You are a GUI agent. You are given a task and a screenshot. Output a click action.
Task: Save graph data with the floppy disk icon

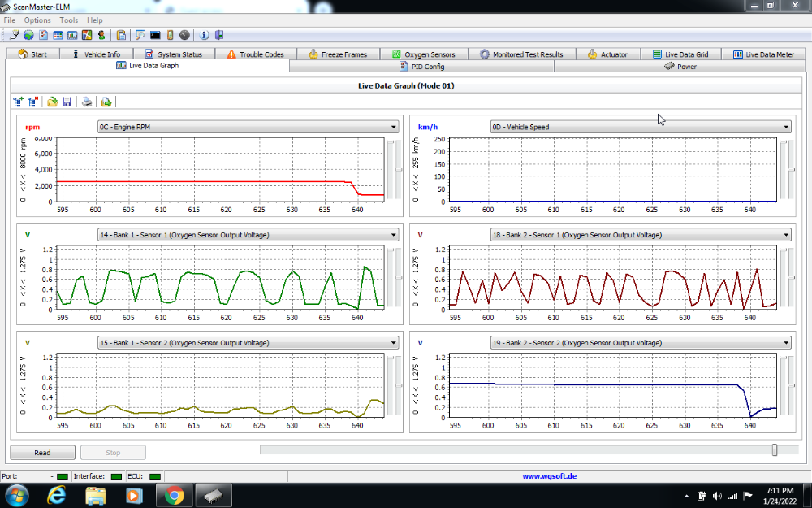click(67, 102)
